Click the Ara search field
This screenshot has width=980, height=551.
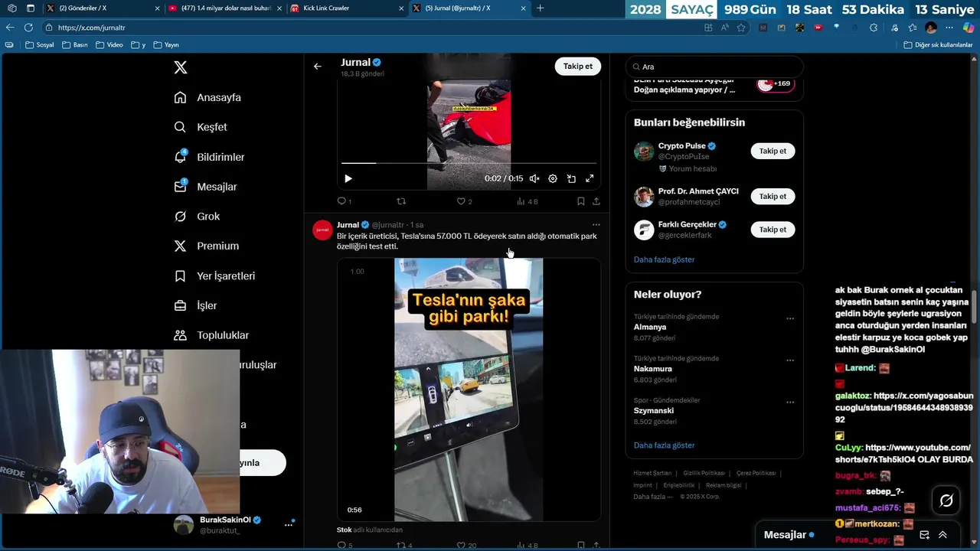click(714, 67)
